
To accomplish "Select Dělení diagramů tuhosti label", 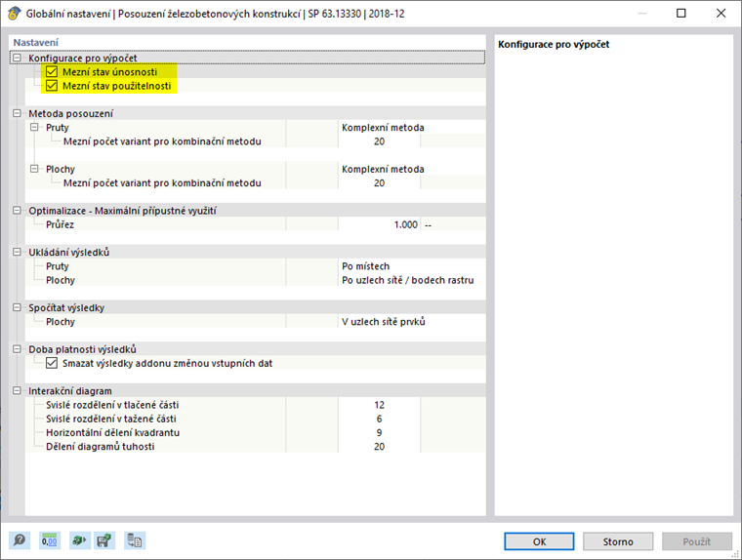I will [101, 447].
